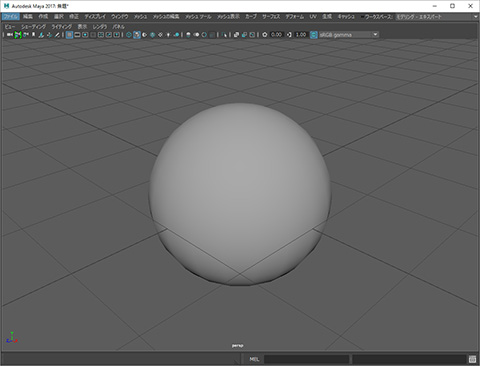Toggle the viewport Grid display icon

pos(69,35)
